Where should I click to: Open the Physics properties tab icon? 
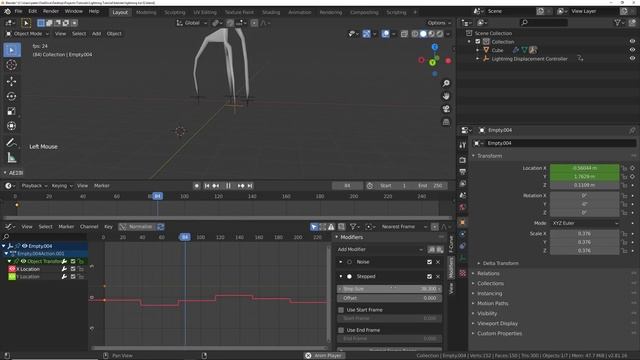click(x=462, y=246)
